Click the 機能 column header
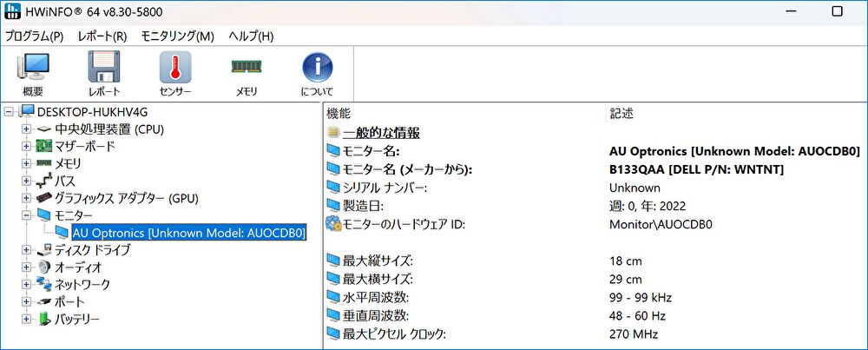868x350 pixels. point(339,113)
